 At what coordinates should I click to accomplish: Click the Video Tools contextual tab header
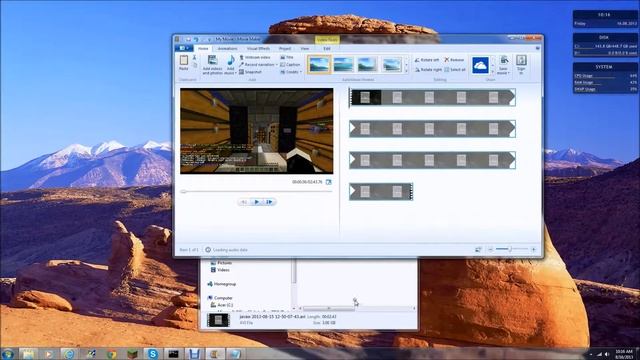click(x=327, y=40)
